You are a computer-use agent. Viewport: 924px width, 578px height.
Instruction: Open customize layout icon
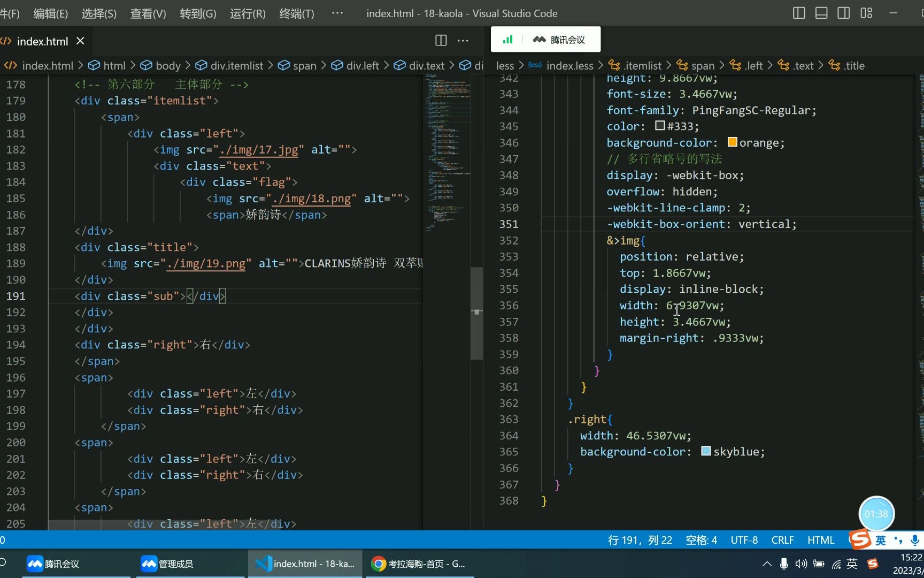tap(866, 13)
